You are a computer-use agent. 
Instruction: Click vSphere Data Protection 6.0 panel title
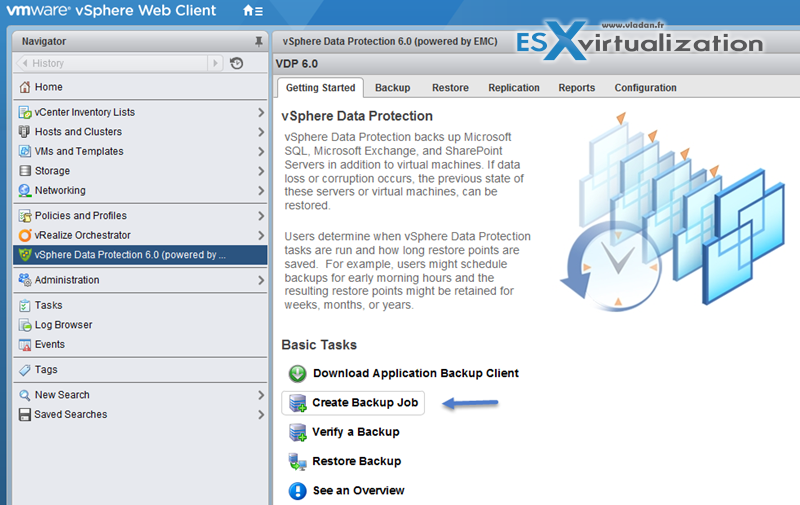390,41
